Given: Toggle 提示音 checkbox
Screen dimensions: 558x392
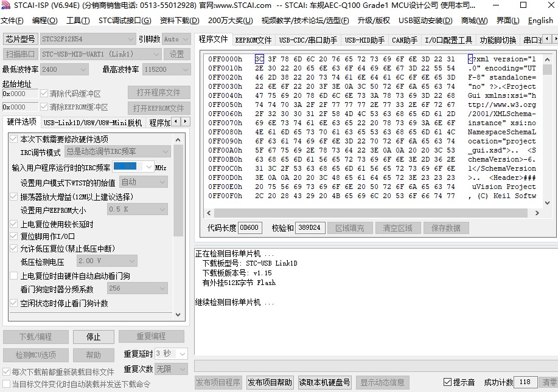Looking at the screenshot, I should (x=447, y=382).
